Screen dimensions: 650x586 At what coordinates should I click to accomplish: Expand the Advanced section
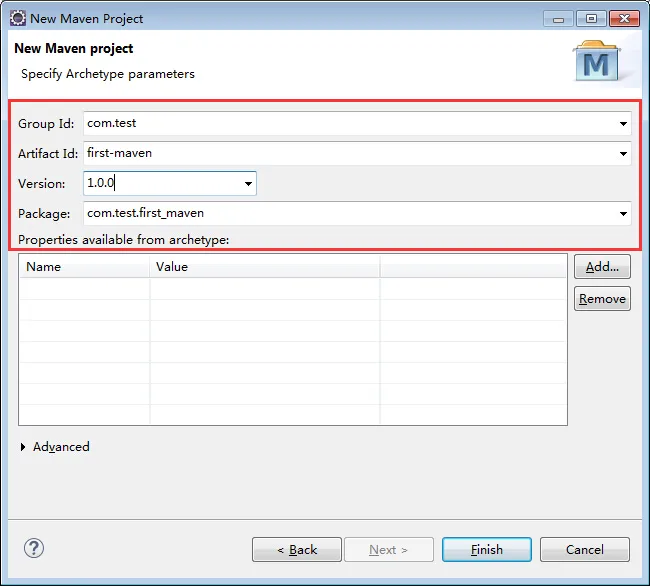point(23,447)
